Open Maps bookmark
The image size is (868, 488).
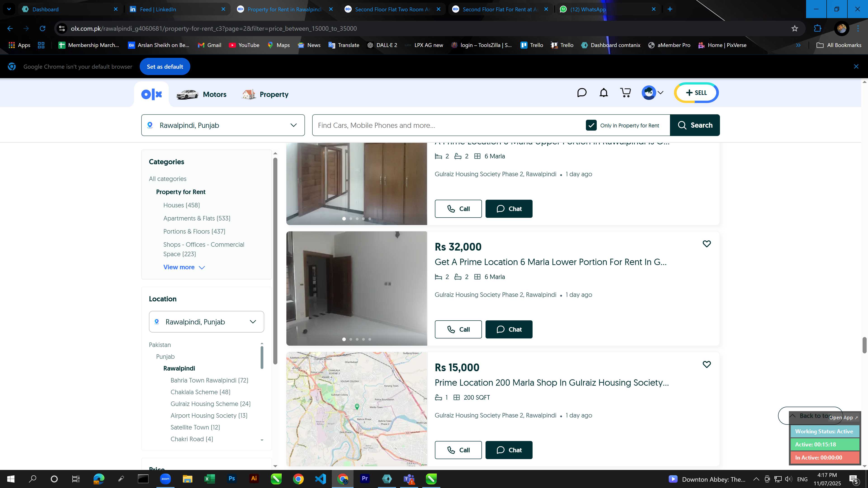click(x=278, y=45)
